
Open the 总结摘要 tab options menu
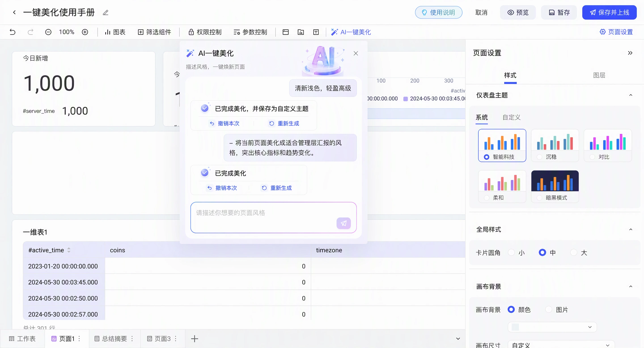click(x=132, y=339)
